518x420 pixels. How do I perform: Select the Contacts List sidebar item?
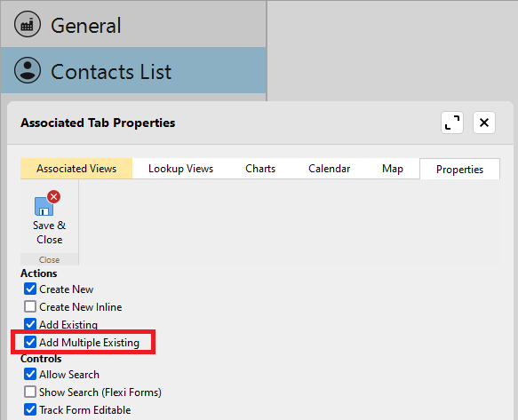pos(133,70)
